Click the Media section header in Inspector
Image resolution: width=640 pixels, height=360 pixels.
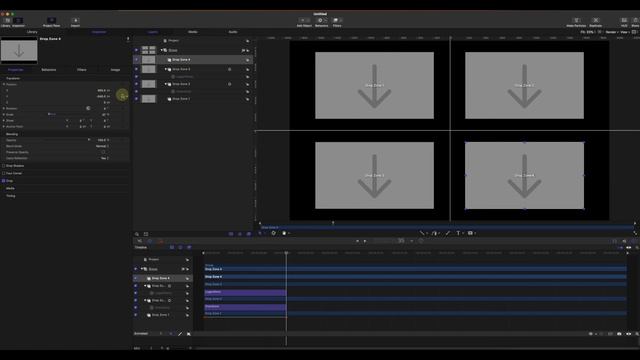click(10, 188)
